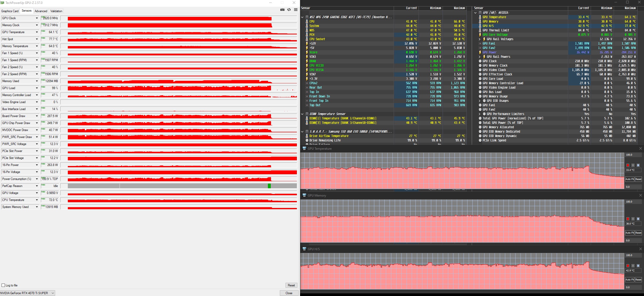
Task: Click the fan icon beside Rear Out
Action: 307,88
